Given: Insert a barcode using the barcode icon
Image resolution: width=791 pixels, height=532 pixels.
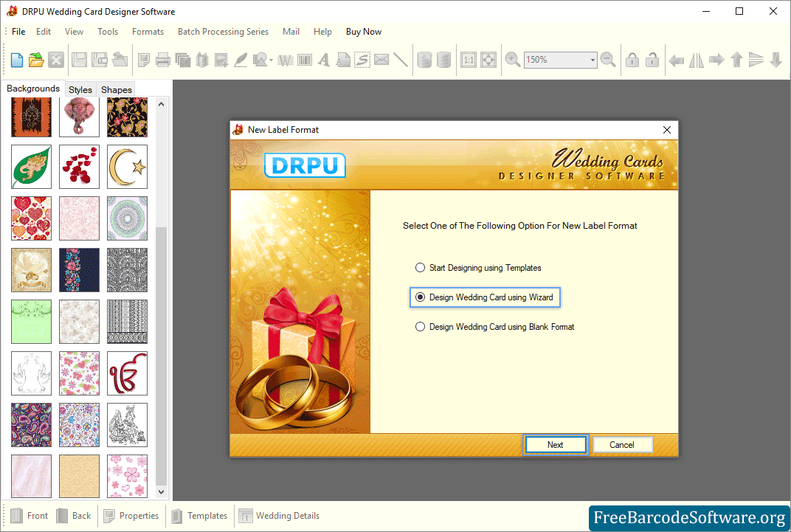Looking at the screenshot, I should click(305, 61).
